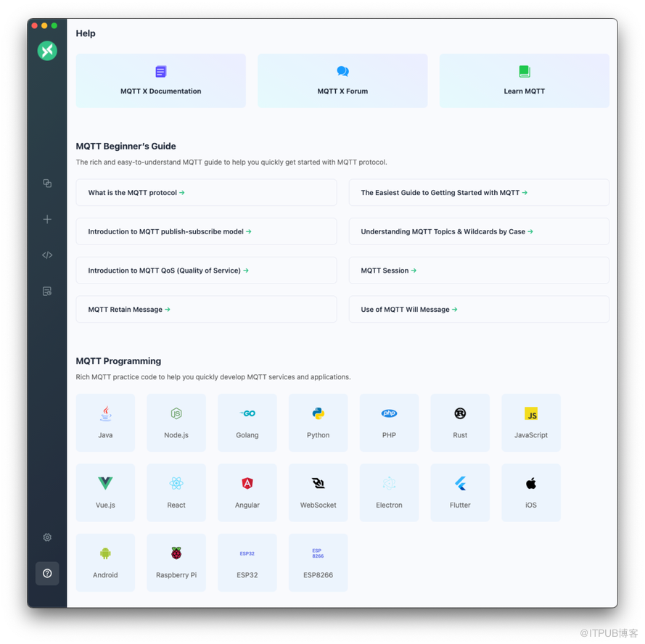Click the yellow window minimize button

pos(44,25)
